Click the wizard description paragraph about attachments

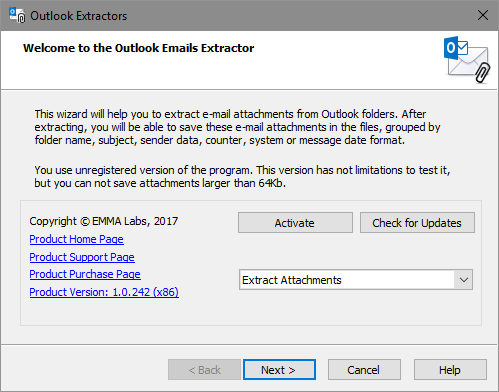coord(237,127)
